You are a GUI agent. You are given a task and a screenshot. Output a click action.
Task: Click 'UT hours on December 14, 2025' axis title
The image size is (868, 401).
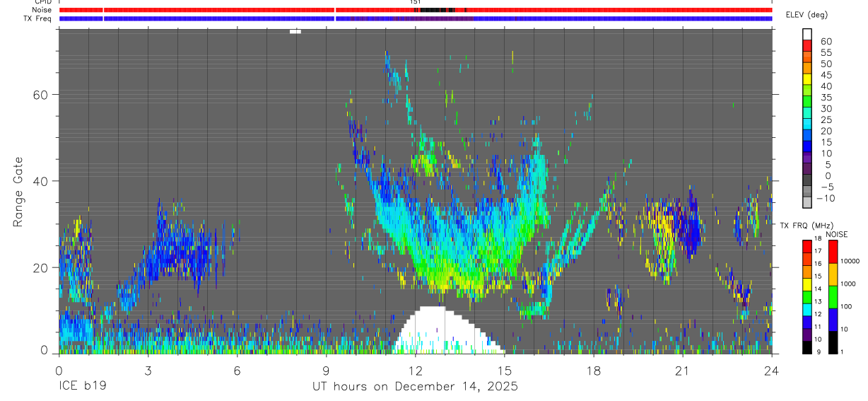[416, 386]
